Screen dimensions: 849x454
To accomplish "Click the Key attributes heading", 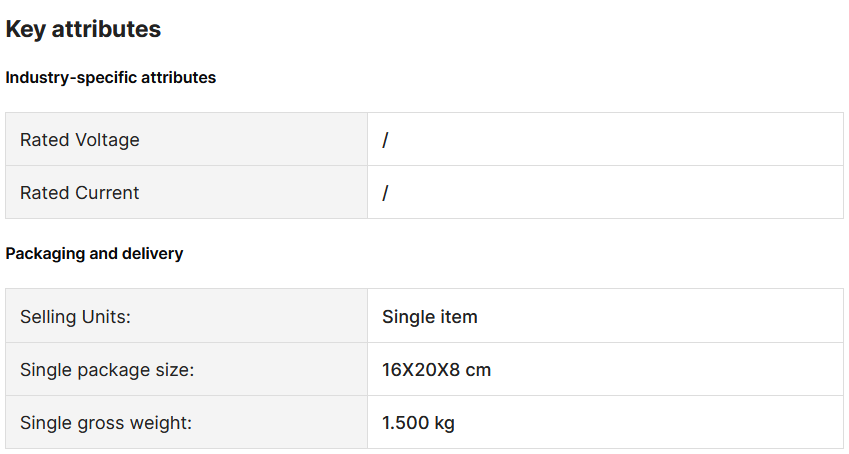I will pyautogui.click(x=83, y=29).
